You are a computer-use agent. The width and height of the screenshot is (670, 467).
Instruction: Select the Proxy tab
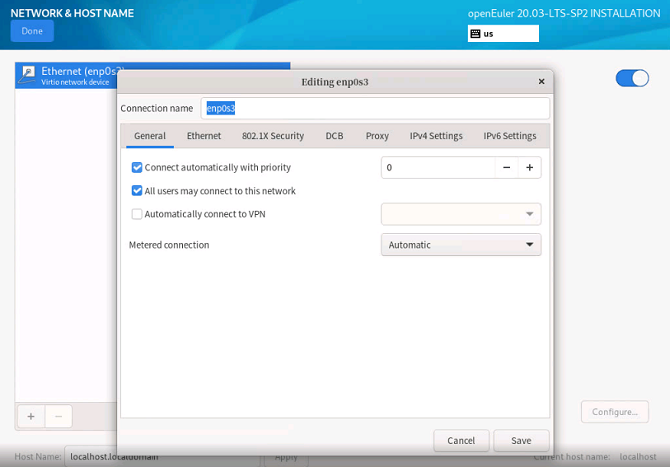pyautogui.click(x=377, y=136)
